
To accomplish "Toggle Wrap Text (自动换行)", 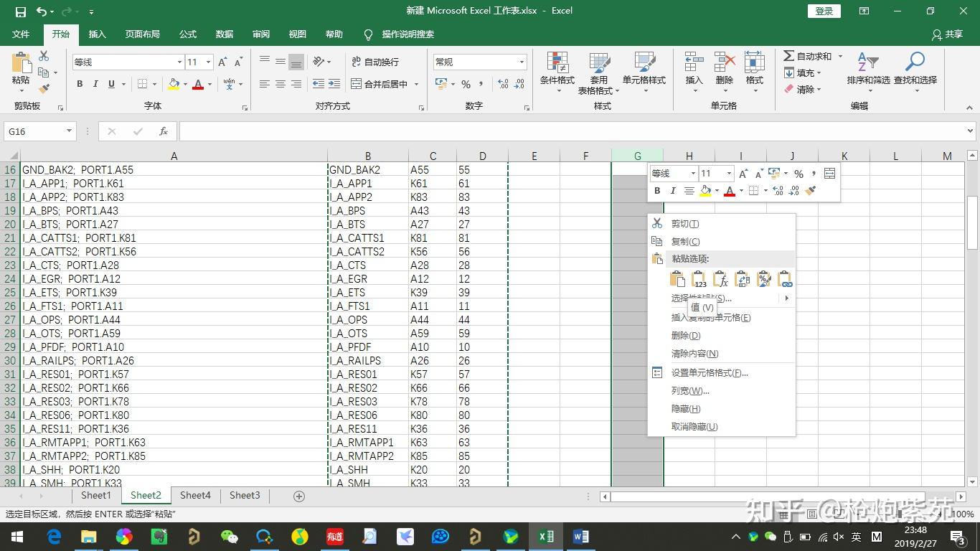I will (x=374, y=62).
